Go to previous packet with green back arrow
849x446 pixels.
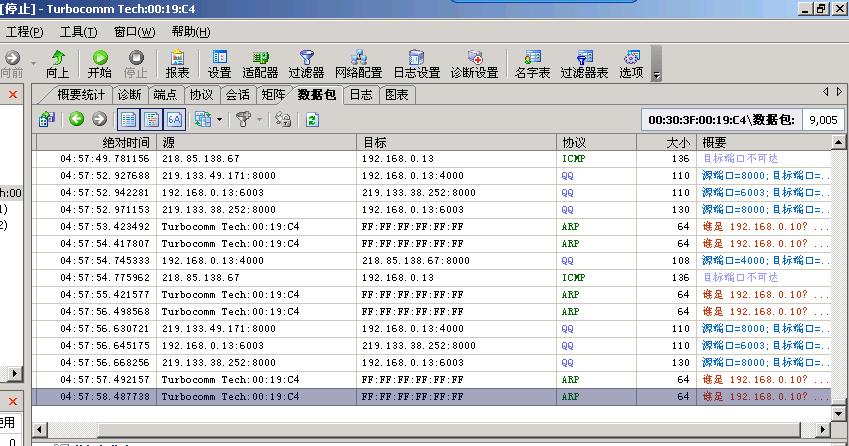pos(76,119)
